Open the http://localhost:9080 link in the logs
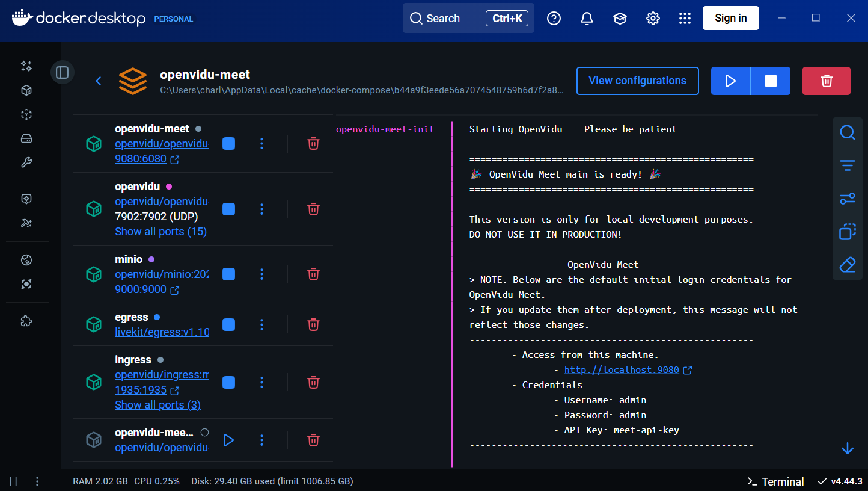 pos(622,370)
